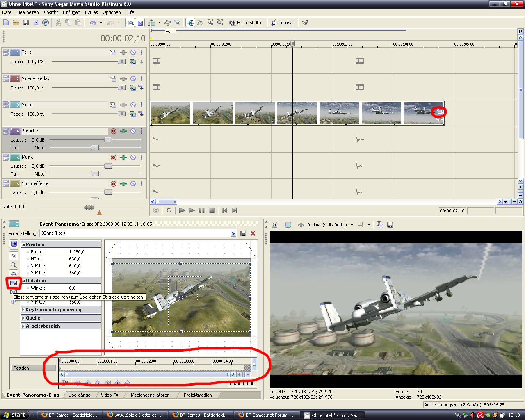Expand the Arbeitsbereich section
This screenshot has height=420, width=525.
(x=23, y=326)
